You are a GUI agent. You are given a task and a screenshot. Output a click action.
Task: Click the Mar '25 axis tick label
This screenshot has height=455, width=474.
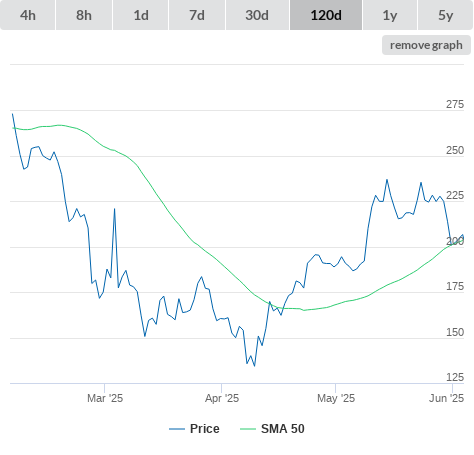coord(105,398)
